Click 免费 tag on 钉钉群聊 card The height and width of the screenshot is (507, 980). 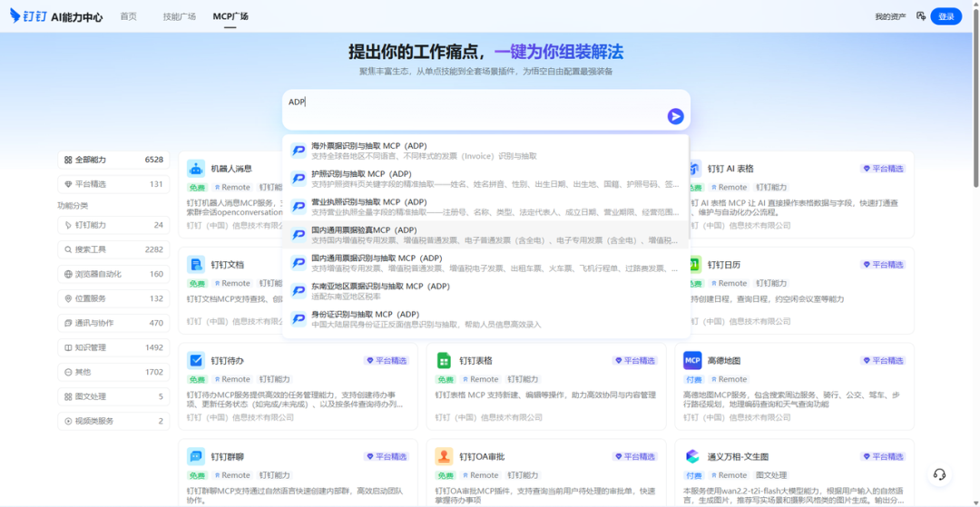point(197,475)
